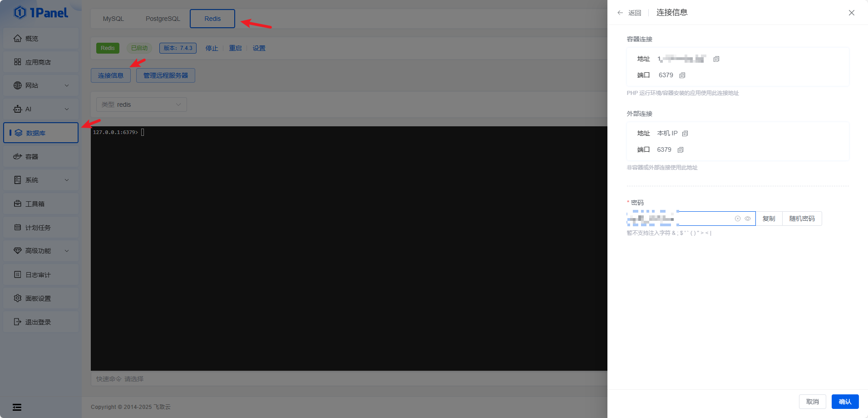868x418 pixels.
Task: Copy the external 本机 IP address icon
Action: [x=685, y=134]
